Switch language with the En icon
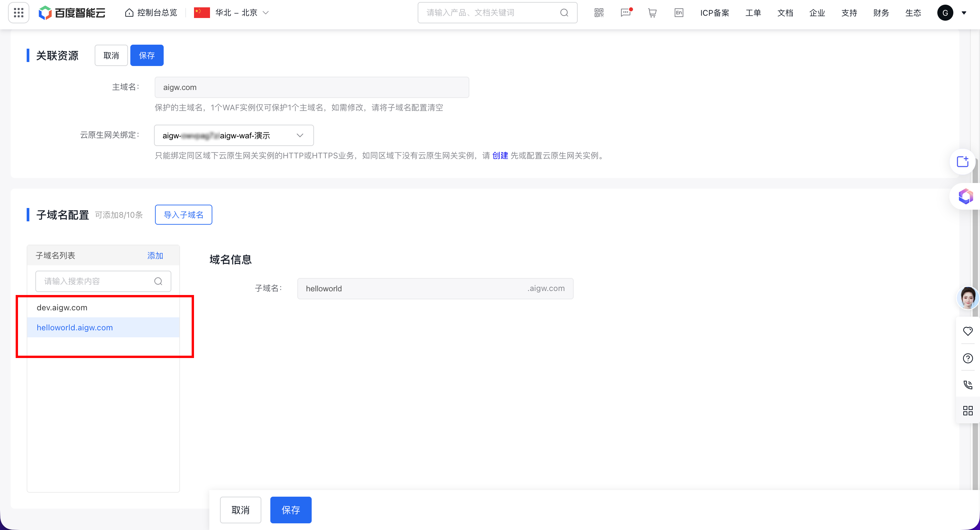980x530 pixels. pos(679,13)
